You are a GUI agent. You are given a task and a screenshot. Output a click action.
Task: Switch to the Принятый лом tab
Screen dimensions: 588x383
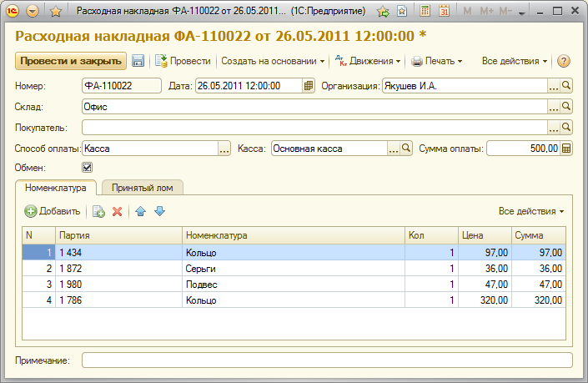[142, 188]
